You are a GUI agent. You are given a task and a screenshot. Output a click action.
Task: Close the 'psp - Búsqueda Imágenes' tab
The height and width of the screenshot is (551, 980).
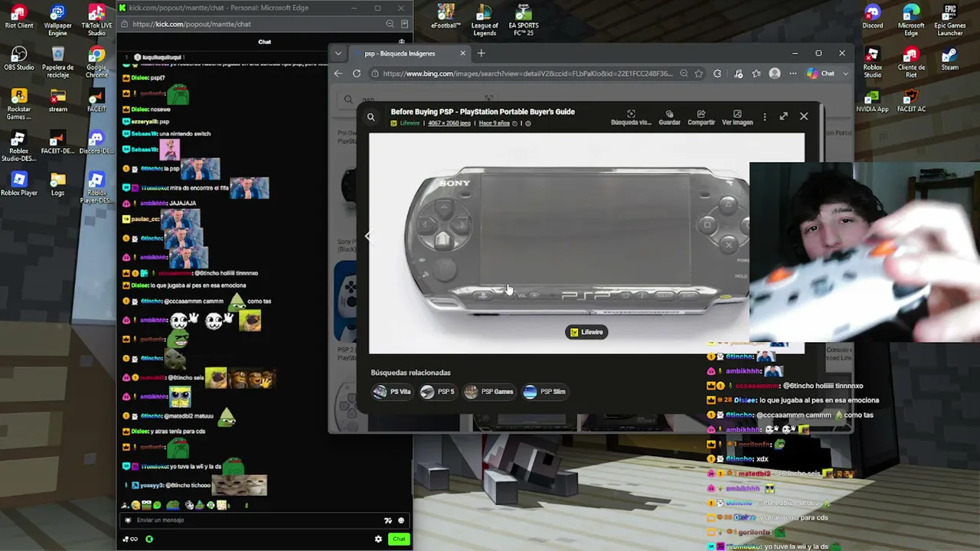click(x=462, y=54)
